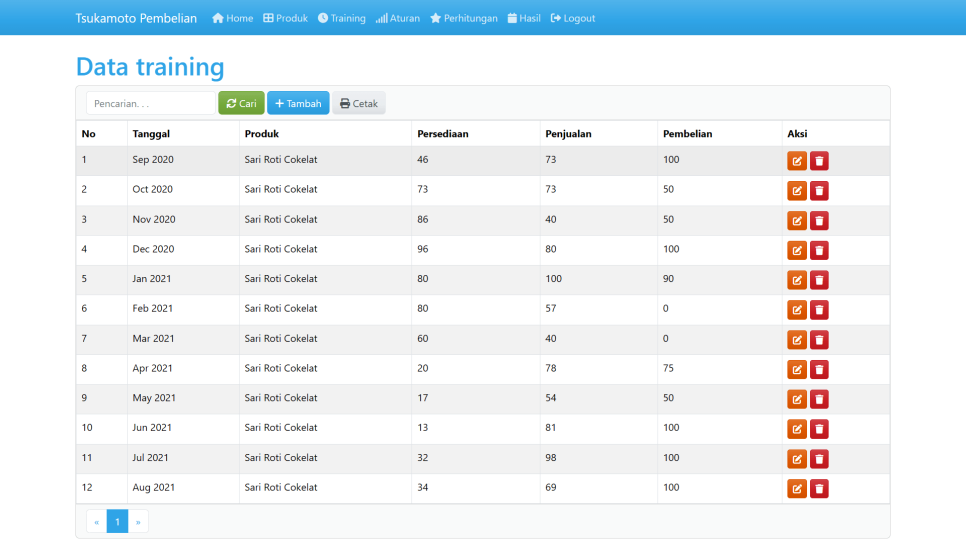Edit the Jul 2021 training data

[x=796, y=459]
